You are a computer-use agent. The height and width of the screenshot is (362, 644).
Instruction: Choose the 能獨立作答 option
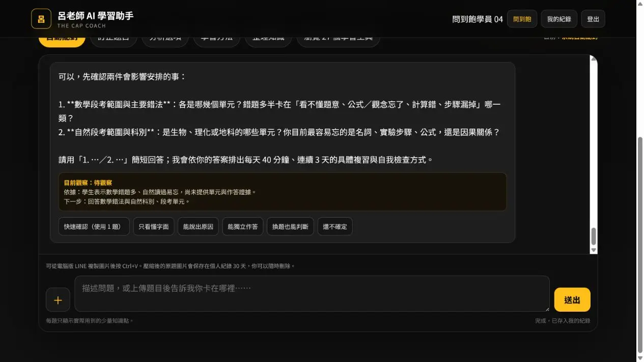click(243, 227)
